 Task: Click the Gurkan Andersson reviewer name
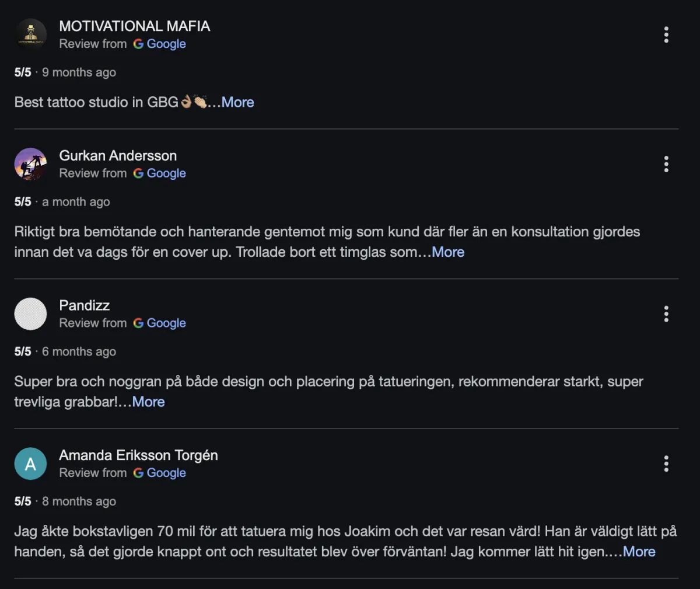pos(118,156)
